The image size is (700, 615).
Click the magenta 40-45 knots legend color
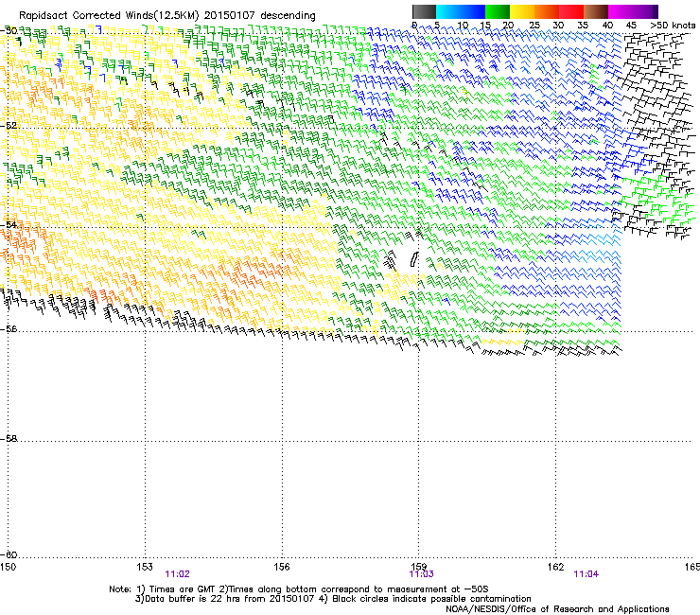click(621, 11)
